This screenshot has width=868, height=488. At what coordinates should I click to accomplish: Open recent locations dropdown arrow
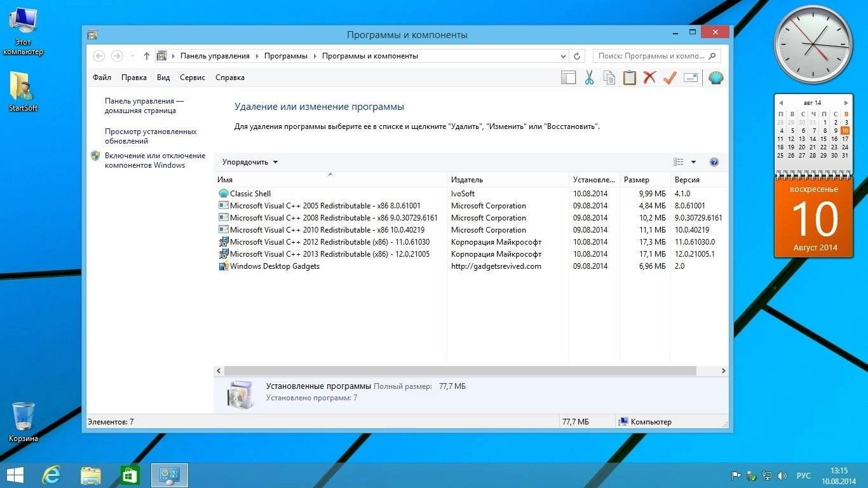(x=132, y=56)
